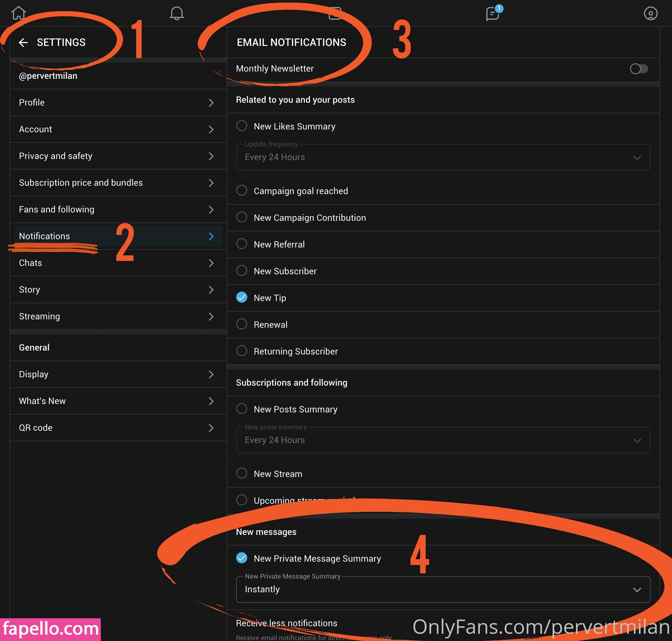Click the Email Notifications title
672x641 pixels.
[x=292, y=42]
